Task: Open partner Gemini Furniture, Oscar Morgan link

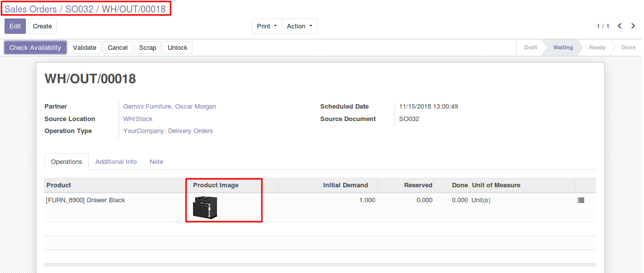Action: coord(170,107)
